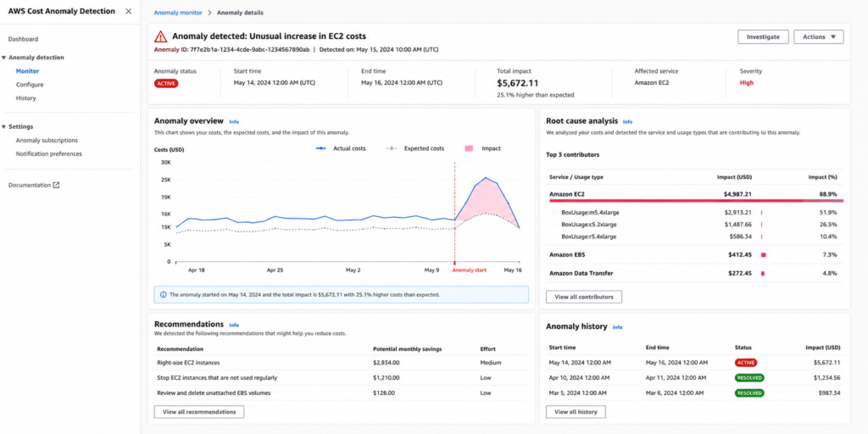Screen dimensions: 868x434
Task: Click the Amazon EC2 red impact bar
Action: [x=695, y=200]
